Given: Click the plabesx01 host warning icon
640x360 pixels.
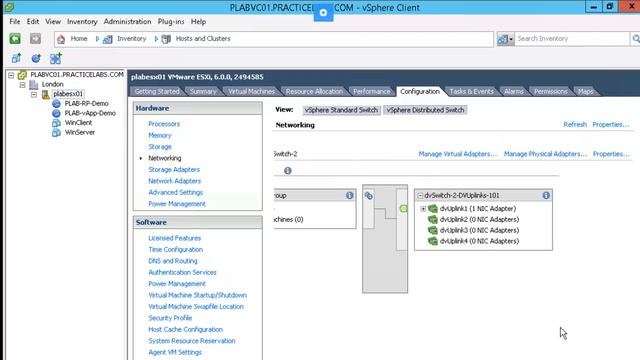Looking at the screenshot, I should pyautogui.click(x=46, y=94).
